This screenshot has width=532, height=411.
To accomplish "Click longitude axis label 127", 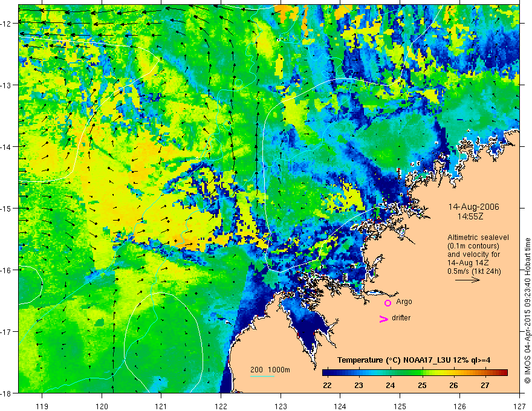I will [x=519, y=406].
